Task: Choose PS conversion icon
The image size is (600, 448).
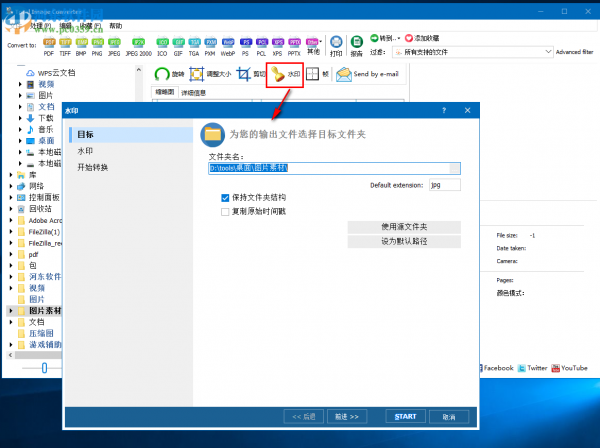Action: click(x=245, y=46)
